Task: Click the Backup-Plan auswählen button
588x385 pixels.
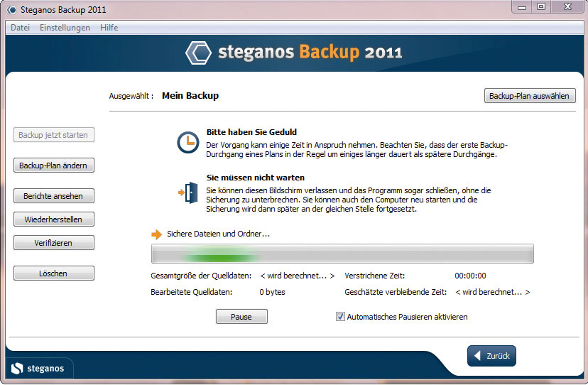Action: click(x=530, y=96)
